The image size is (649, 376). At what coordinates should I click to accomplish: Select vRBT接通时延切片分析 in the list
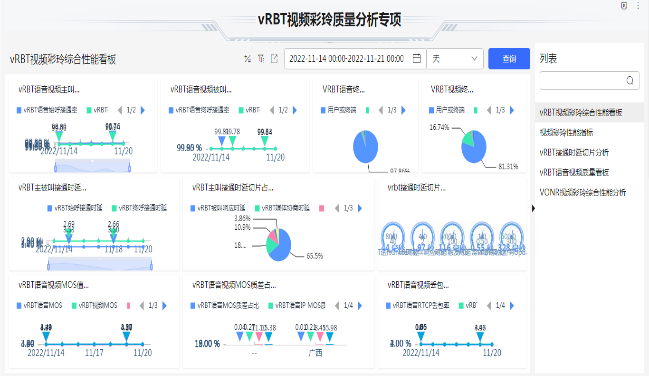pos(574,152)
